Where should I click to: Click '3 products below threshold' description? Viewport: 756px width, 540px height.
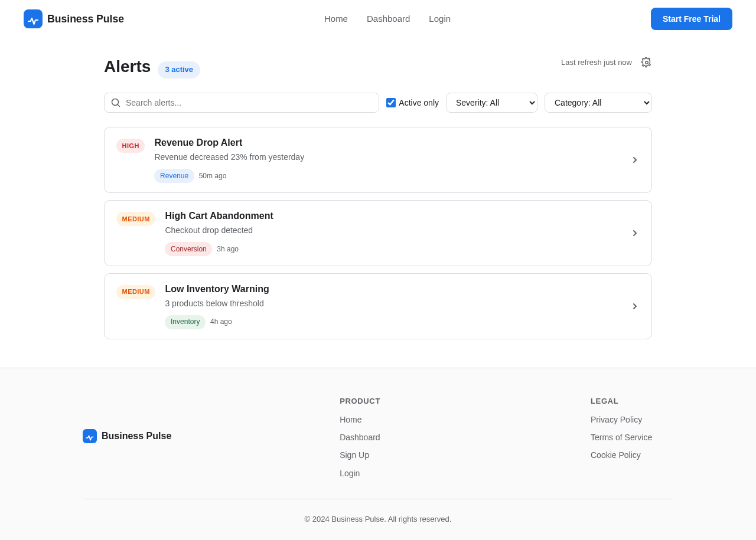click(x=214, y=303)
